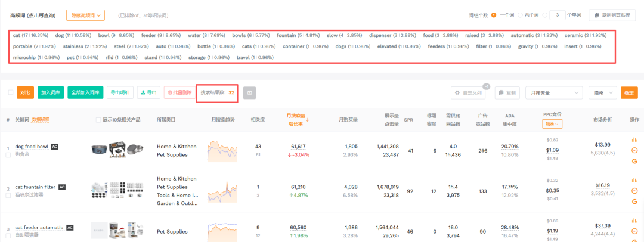Click high-frequency word 'microchip'

click(x=36, y=58)
